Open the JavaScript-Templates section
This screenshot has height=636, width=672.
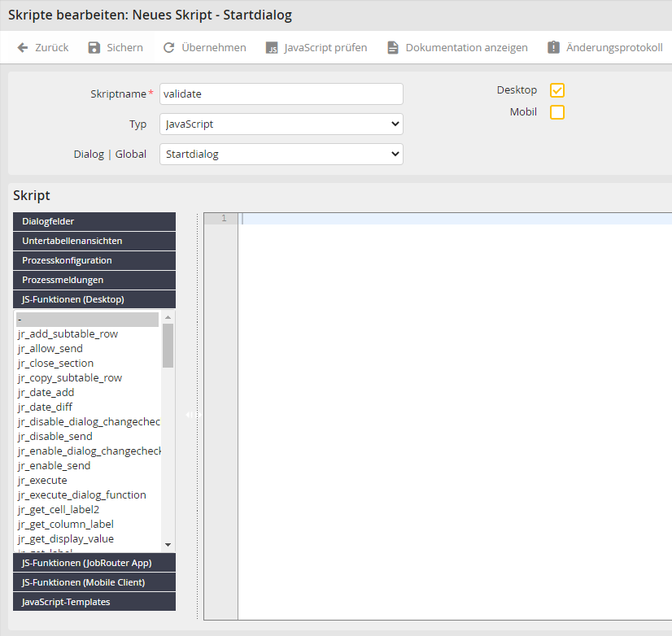tap(94, 602)
